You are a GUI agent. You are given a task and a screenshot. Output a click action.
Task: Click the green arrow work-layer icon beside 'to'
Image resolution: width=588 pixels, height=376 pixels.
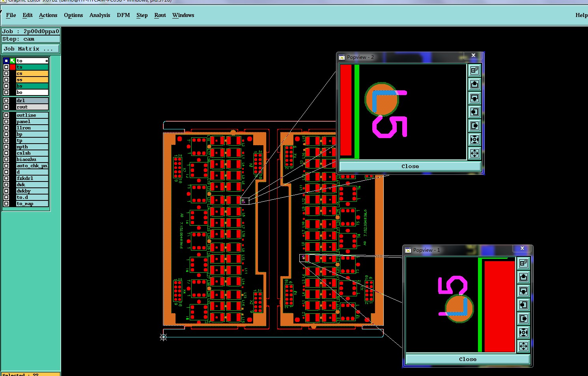click(13, 61)
